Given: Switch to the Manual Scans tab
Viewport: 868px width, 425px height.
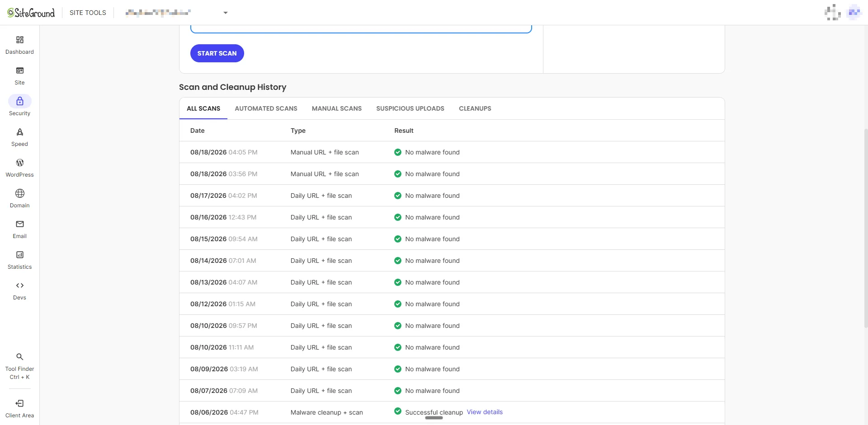Looking at the screenshot, I should [337, 108].
